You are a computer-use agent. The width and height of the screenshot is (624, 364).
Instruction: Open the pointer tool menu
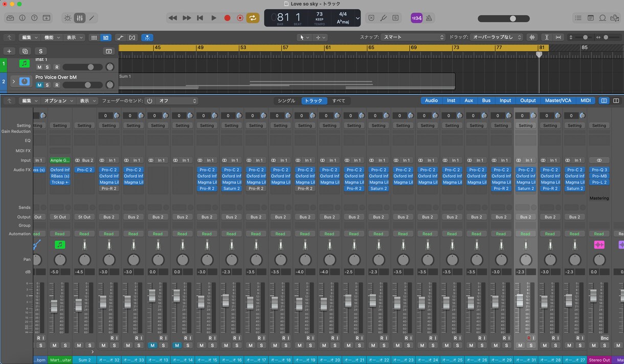pyautogui.click(x=305, y=37)
